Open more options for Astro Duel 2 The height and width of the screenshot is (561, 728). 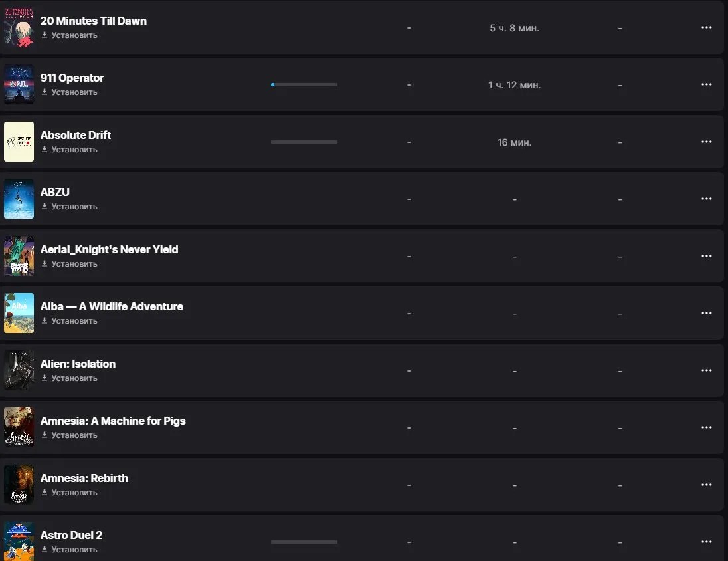point(706,542)
